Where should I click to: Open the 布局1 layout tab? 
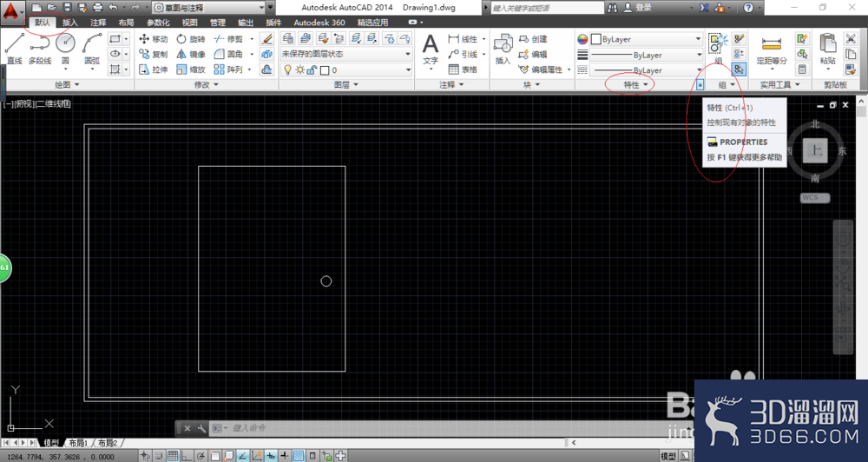(x=78, y=443)
